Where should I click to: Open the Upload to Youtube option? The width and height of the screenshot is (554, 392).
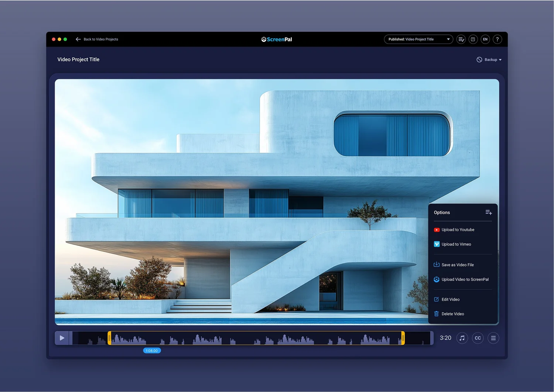[458, 230]
